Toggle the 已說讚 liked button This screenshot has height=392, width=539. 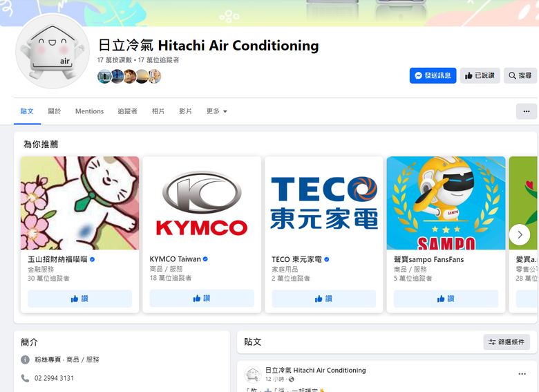[480, 75]
